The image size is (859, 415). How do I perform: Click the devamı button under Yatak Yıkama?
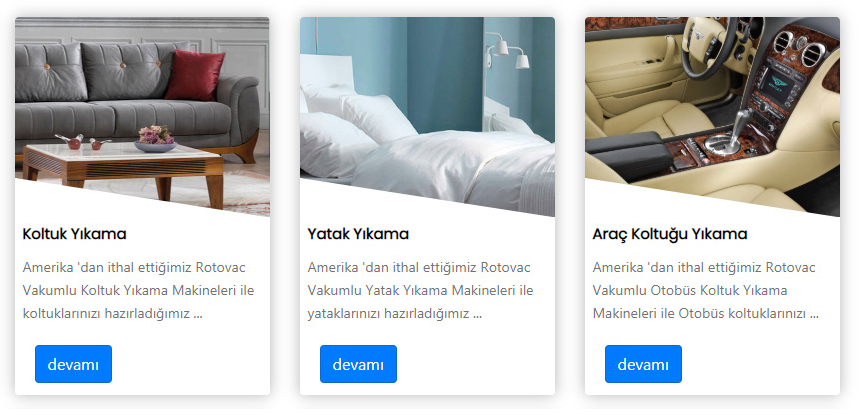(358, 364)
